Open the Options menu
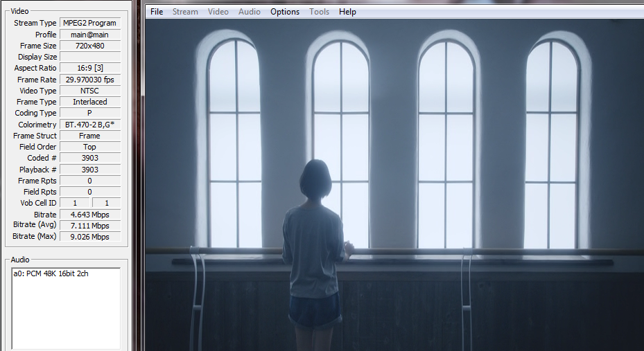The height and width of the screenshot is (351, 644). [x=285, y=12]
